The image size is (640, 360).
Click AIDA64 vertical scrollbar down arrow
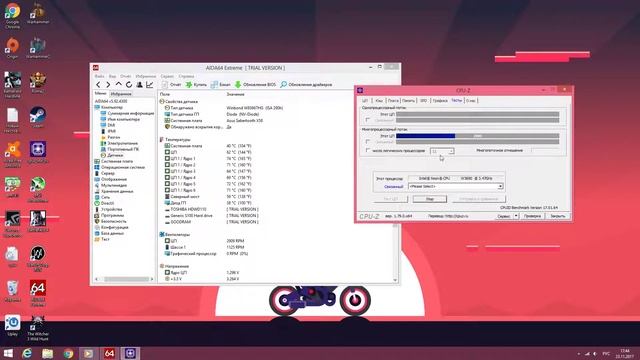(395, 280)
